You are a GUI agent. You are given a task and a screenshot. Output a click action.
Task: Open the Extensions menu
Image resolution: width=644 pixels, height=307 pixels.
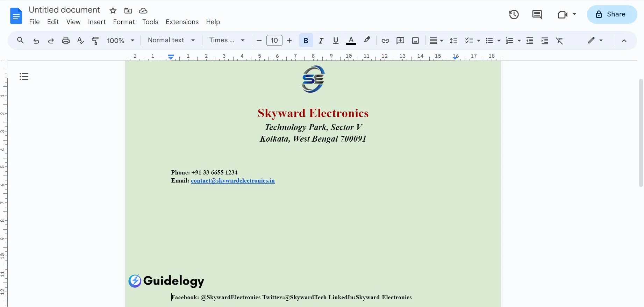(x=182, y=22)
